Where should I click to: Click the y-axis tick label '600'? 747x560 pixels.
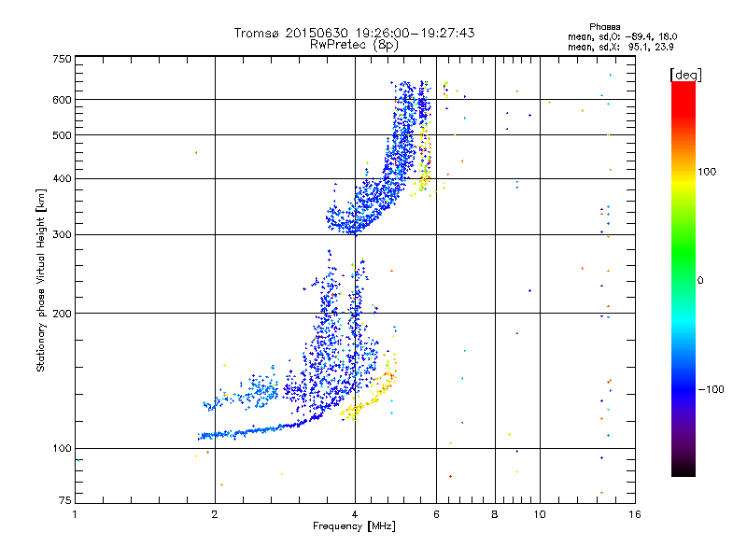[62, 100]
